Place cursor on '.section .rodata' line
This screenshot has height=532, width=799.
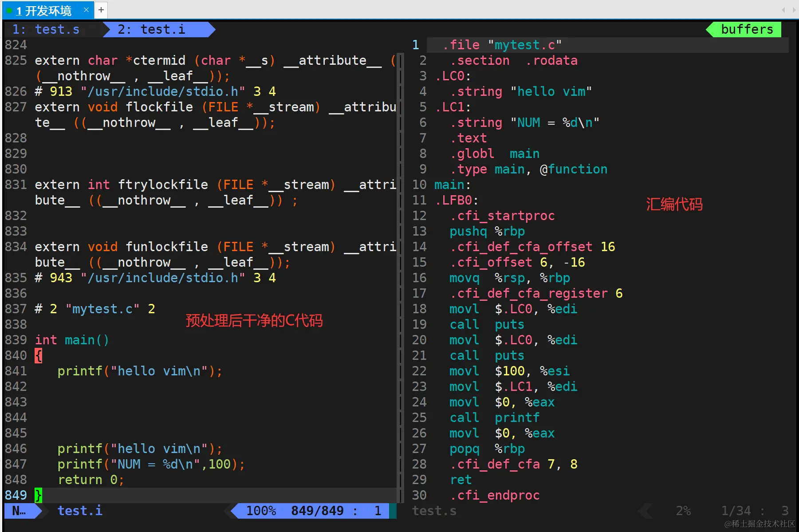pyautogui.click(x=514, y=60)
